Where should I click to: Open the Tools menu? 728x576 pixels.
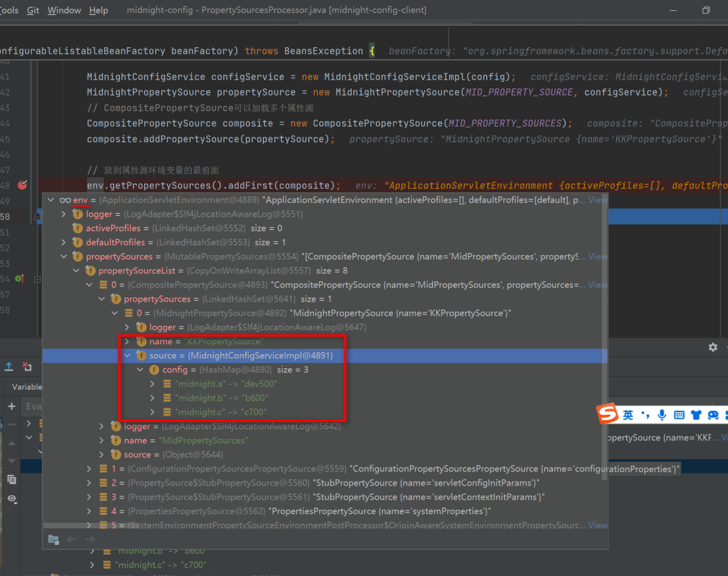(9, 10)
